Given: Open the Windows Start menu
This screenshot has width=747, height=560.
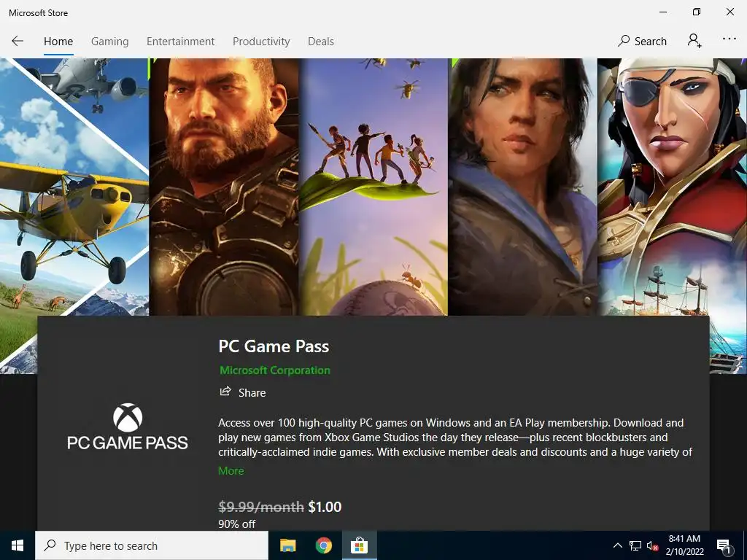Looking at the screenshot, I should [18, 545].
